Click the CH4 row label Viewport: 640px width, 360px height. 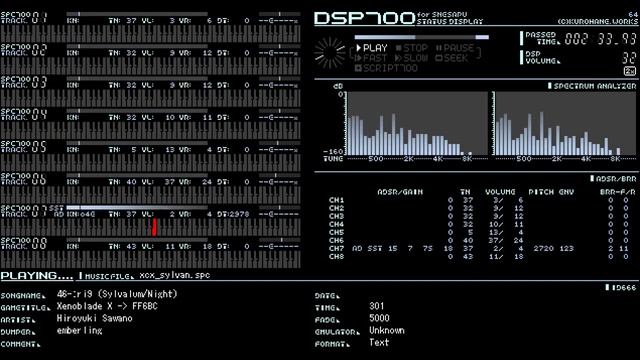coord(336,224)
